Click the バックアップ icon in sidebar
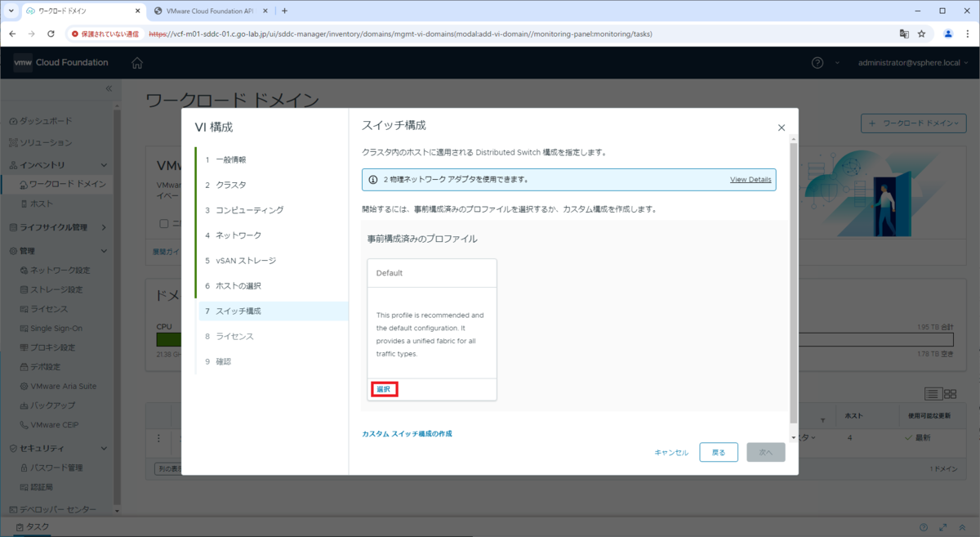The image size is (980, 537). 24,405
